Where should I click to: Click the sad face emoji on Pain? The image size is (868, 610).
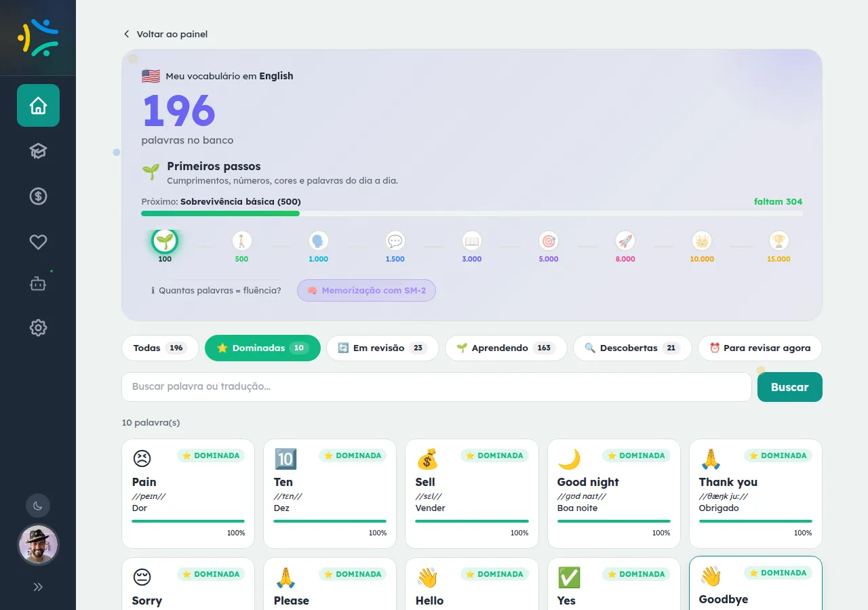142,459
